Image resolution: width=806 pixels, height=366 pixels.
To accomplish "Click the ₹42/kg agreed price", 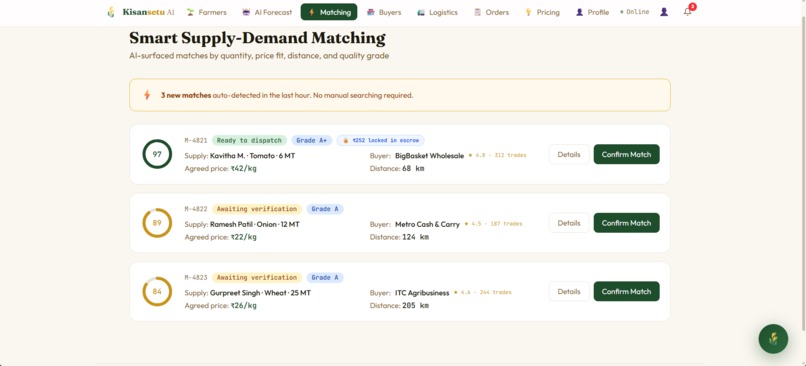I will point(243,169).
